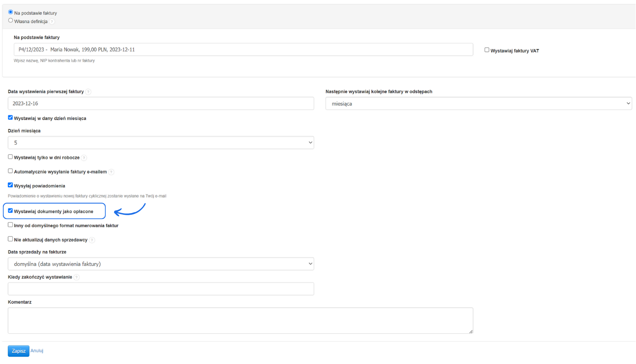Click the Anuluj link
Viewport: 636px width, 364px height.
37,351
